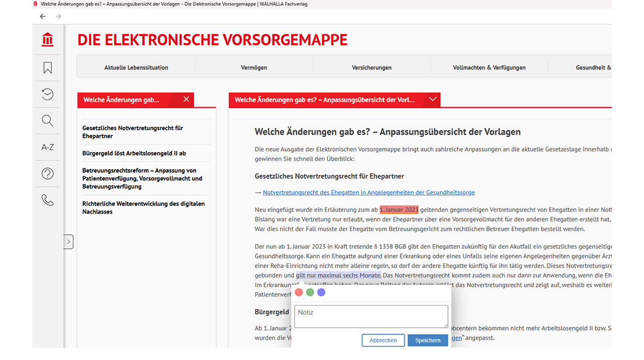This screenshot has height=360, width=644.
Task: Open the bookmarks icon in the sidebar
Action: [x=47, y=68]
